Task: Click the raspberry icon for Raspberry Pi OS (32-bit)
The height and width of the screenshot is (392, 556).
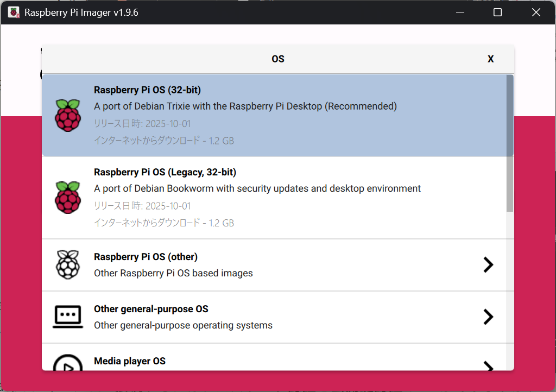Action: [x=68, y=115]
